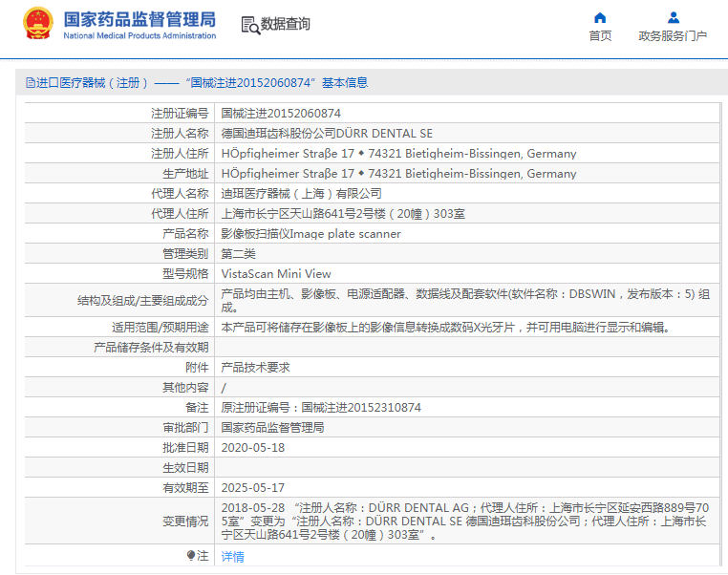Open the 详情 details link

click(x=232, y=556)
